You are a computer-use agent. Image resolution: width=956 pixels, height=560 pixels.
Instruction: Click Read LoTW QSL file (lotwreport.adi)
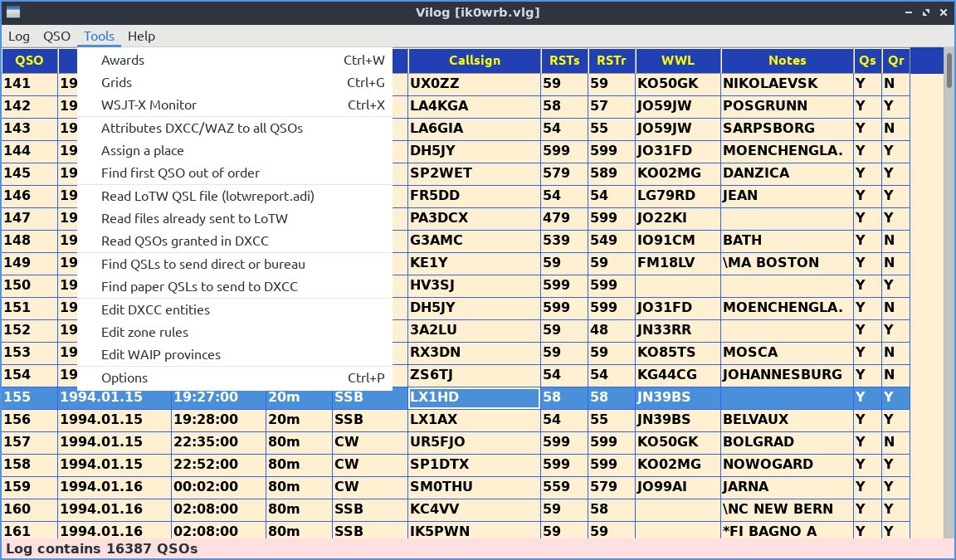235,197
